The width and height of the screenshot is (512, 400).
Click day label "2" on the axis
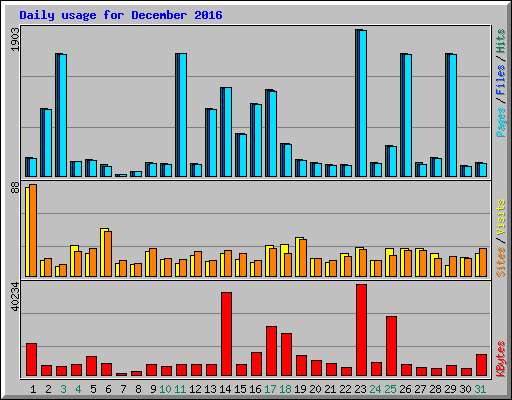click(48, 389)
